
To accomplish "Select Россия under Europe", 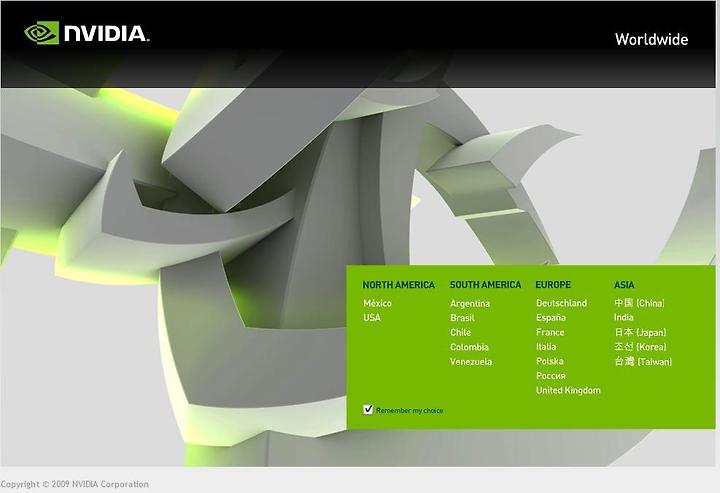I will (x=551, y=376).
